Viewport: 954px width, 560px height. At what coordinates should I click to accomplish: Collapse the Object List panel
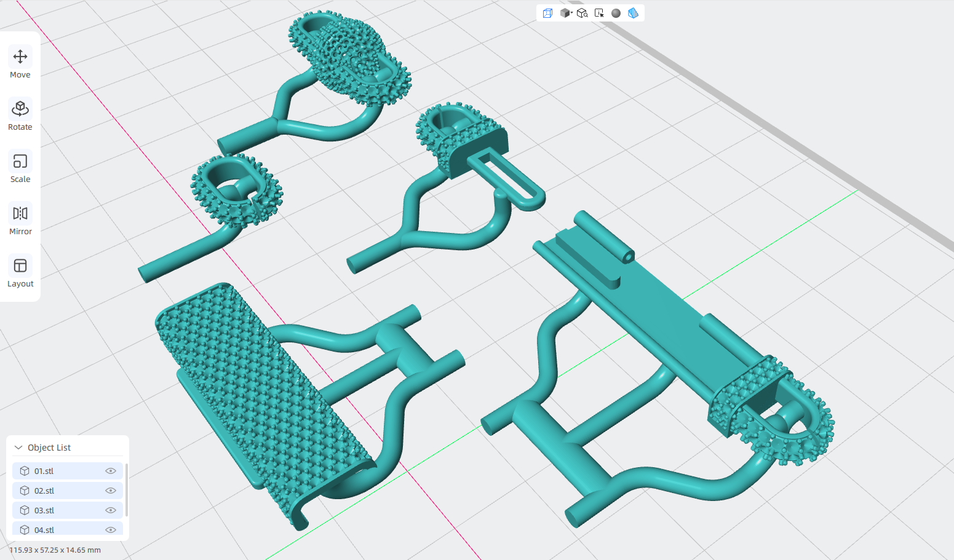pyautogui.click(x=18, y=448)
